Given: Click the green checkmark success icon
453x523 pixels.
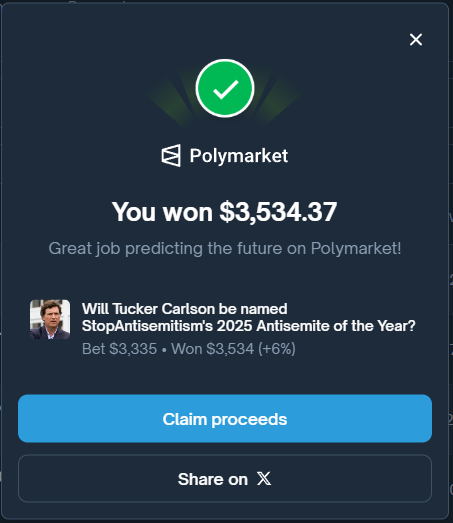Looking at the screenshot, I should pos(225,88).
